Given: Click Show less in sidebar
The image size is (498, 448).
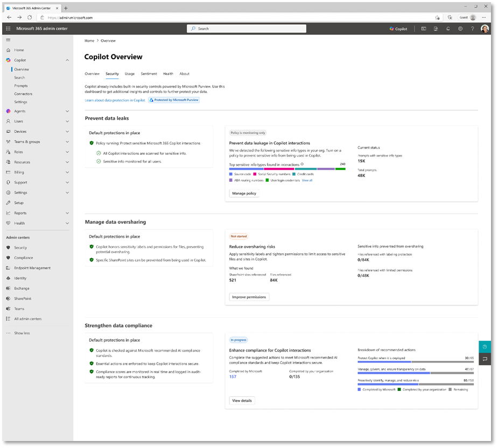Looking at the screenshot, I should (22, 333).
